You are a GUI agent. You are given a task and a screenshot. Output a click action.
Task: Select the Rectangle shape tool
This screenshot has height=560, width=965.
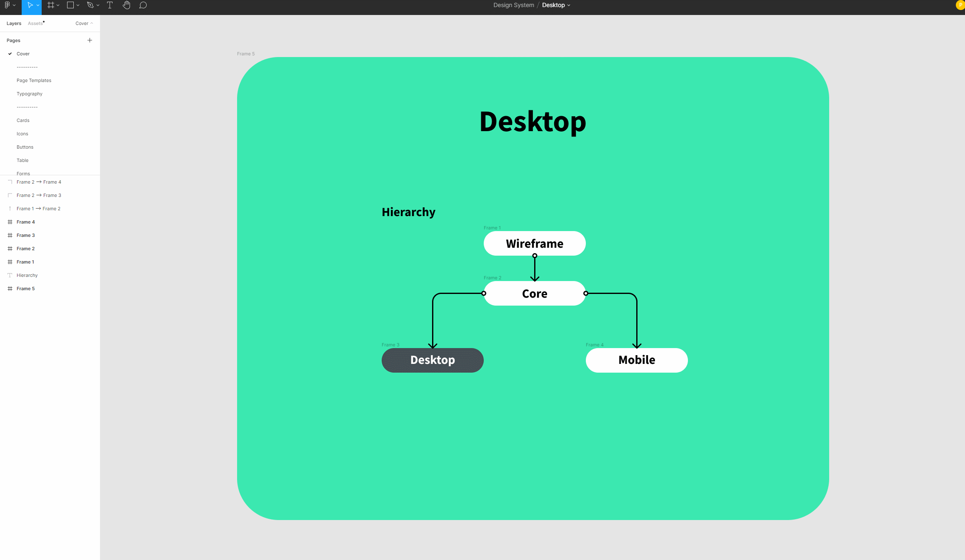(70, 5)
